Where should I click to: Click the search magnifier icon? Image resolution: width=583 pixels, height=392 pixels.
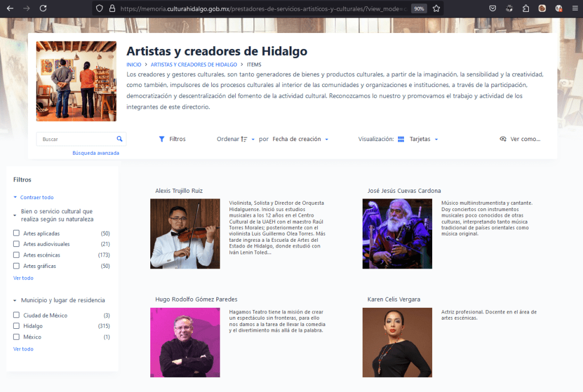[x=120, y=139]
